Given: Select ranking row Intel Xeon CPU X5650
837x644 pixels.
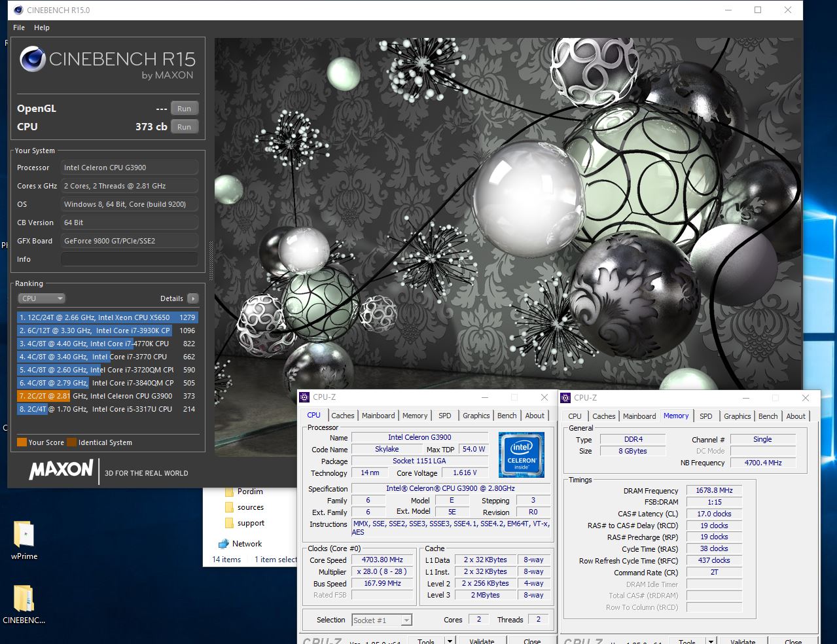Looking at the screenshot, I should pyautogui.click(x=107, y=317).
